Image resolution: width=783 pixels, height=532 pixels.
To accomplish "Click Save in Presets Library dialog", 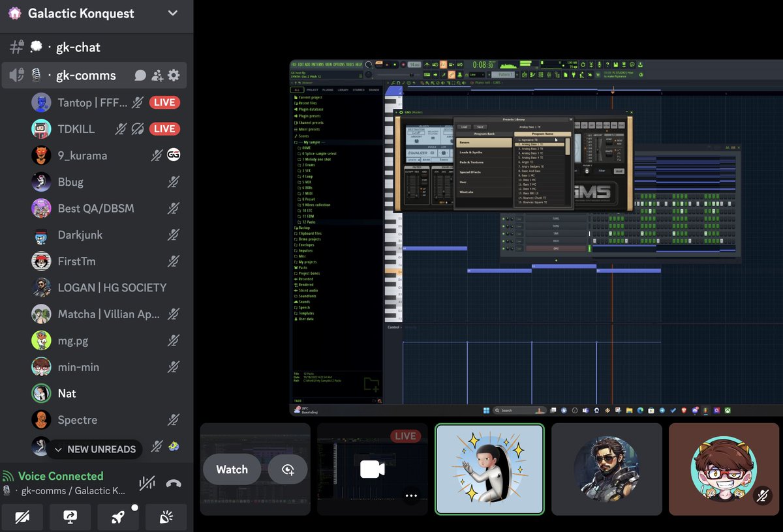I will pyautogui.click(x=480, y=127).
